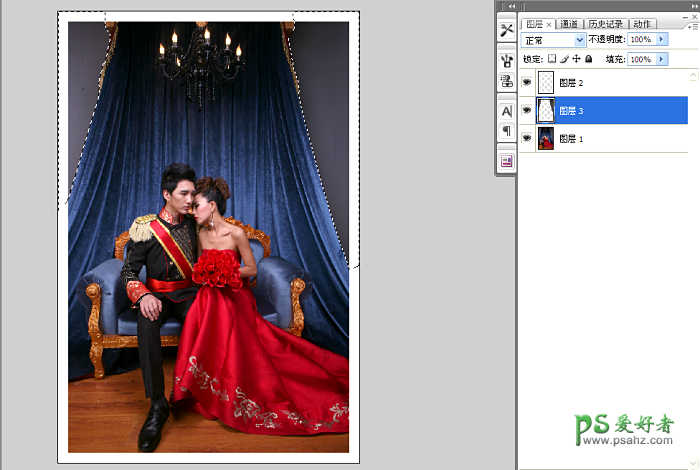Viewport: 700px width, 470px height.
Task: Expand the 填充 fill slider arrow
Action: [661, 60]
